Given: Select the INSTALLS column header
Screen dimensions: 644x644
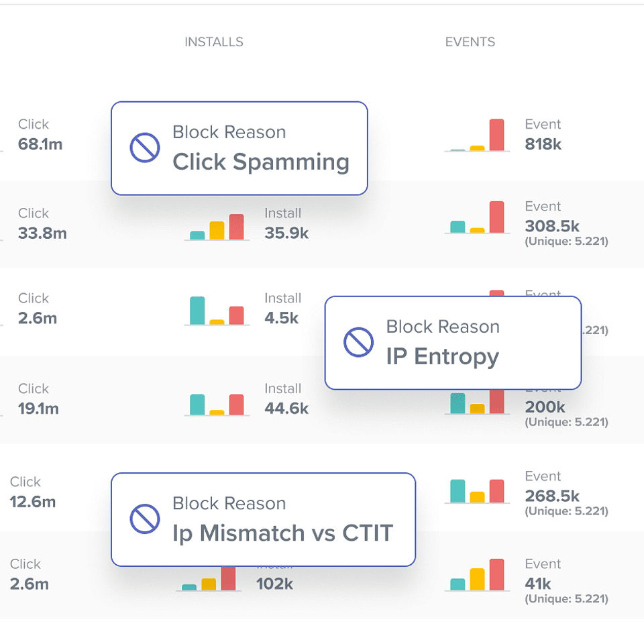Looking at the screenshot, I should (x=214, y=42).
